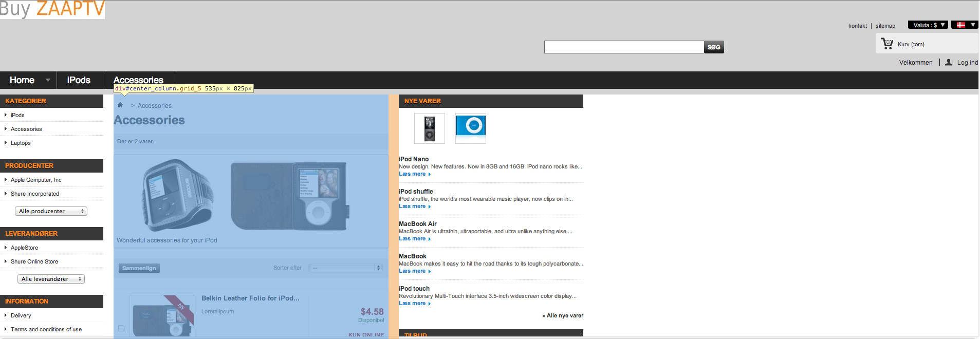The image size is (980, 339).
Task: Open the MacBook Air product title
Action: tap(418, 224)
